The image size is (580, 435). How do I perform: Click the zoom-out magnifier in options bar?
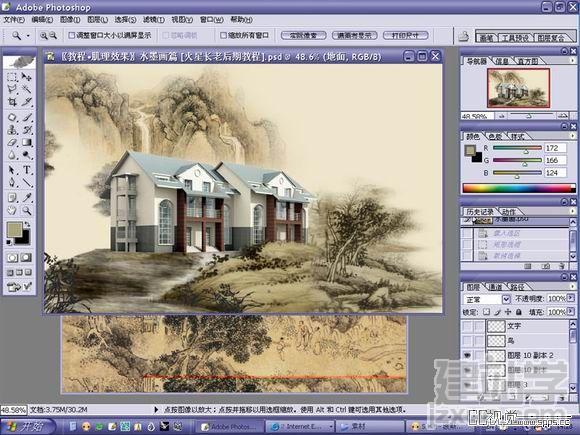54,36
